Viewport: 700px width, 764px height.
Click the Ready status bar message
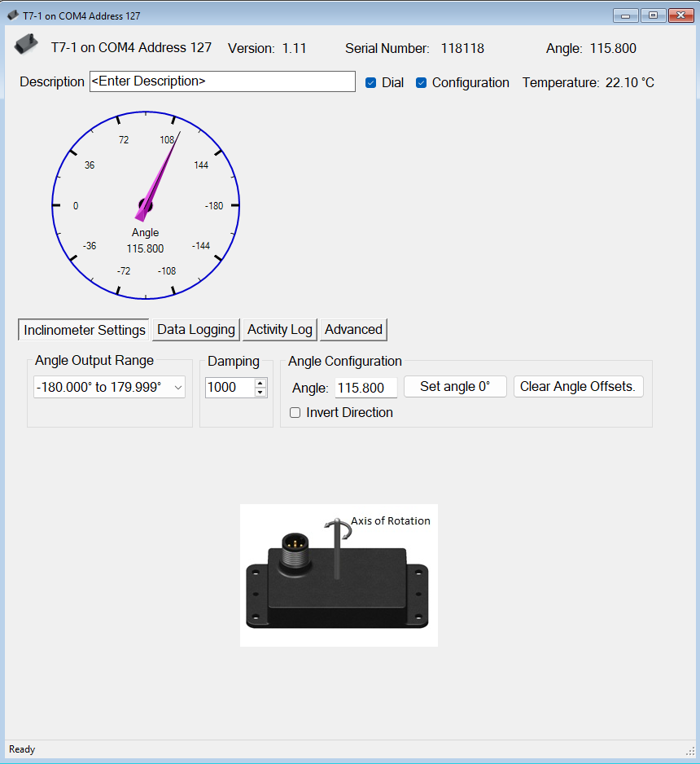21,749
